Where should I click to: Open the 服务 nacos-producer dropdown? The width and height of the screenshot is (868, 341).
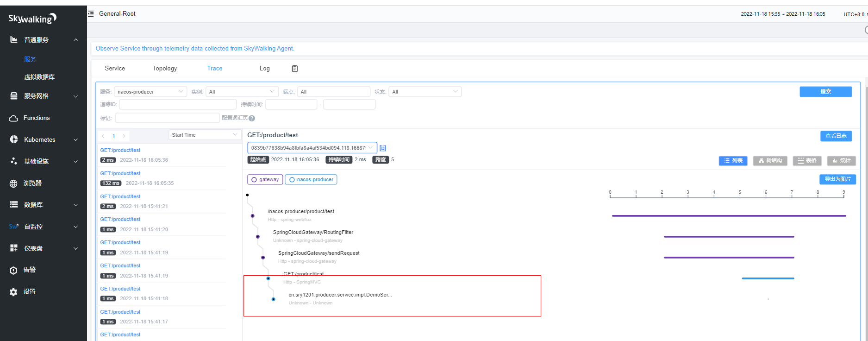150,92
